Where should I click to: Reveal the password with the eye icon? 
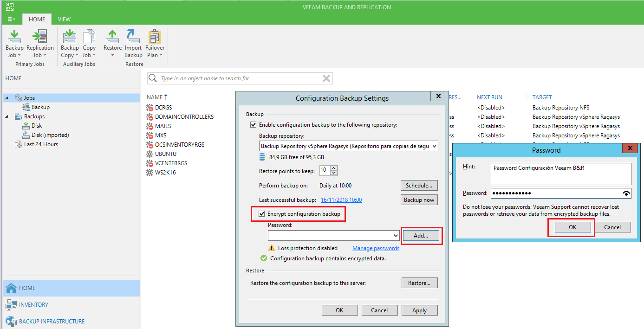(x=626, y=193)
